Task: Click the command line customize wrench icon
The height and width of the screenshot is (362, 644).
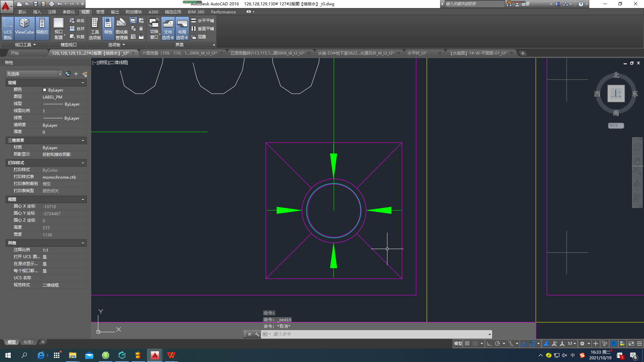Action: (257, 334)
